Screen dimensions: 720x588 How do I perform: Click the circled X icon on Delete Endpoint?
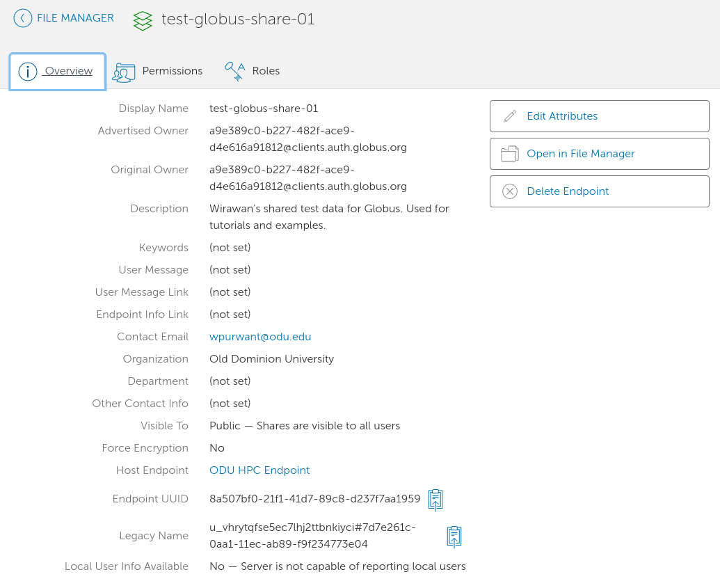coord(509,191)
